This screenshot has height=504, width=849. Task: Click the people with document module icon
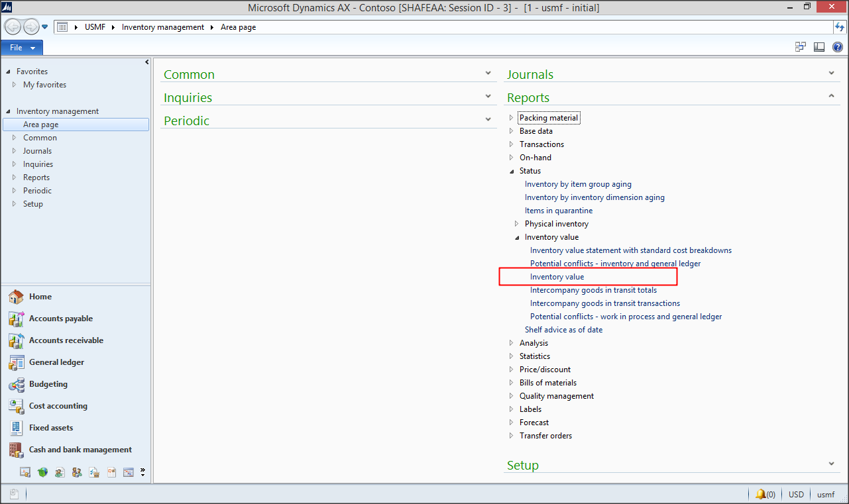(x=60, y=472)
